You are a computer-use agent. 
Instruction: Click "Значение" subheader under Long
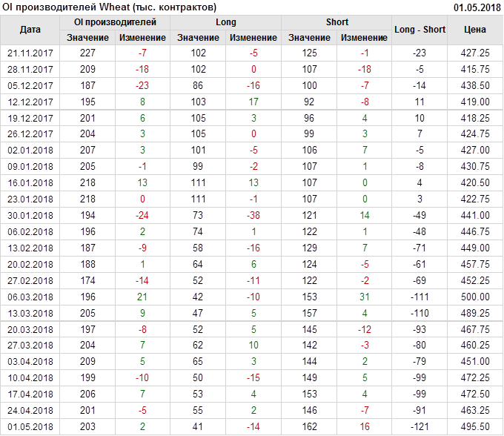(x=198, y=38)
